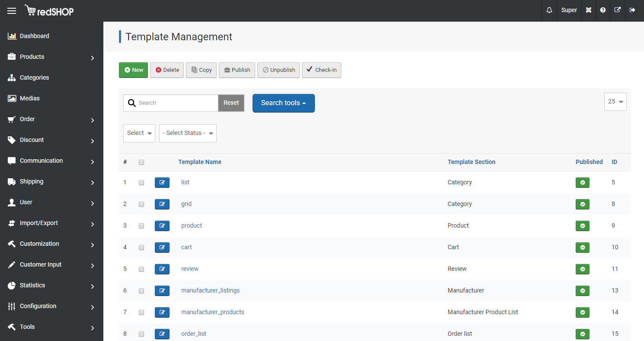Viewport: 644px width, 341px height.
Task: Expand the Discount sidebar submenu
Action: coord(93,141)
